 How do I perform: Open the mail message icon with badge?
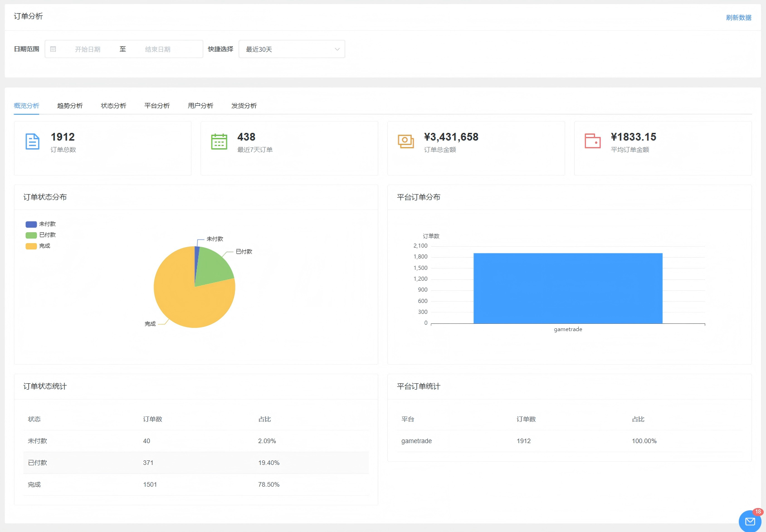750,521
